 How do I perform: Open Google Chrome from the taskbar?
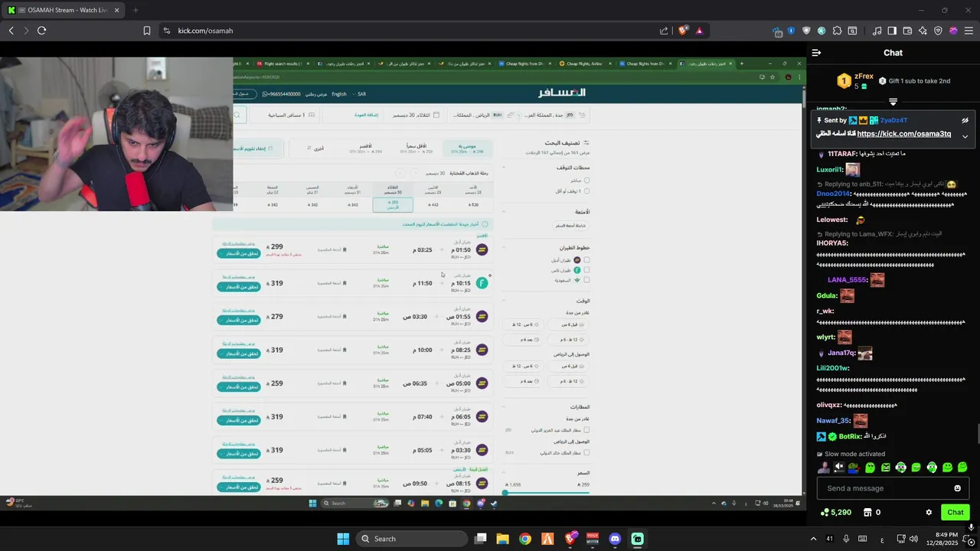[x=524, y=539]
